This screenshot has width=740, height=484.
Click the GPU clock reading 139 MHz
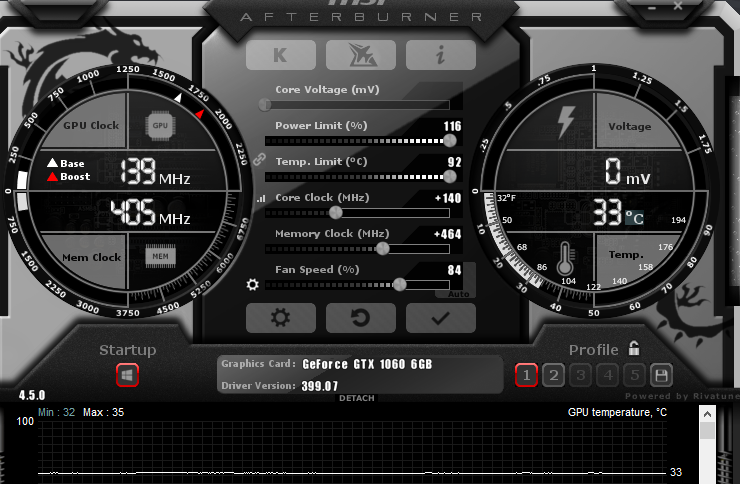pos(155,172)
